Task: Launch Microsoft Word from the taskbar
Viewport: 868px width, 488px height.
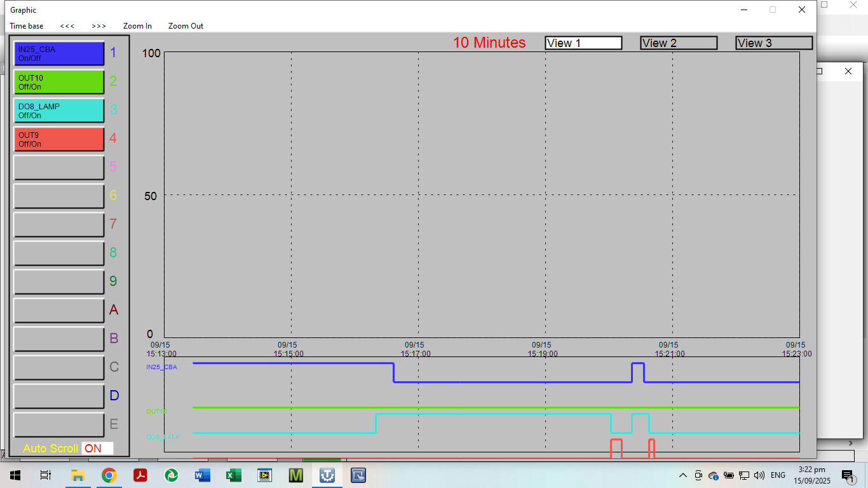Action: [x=202, y=475]
